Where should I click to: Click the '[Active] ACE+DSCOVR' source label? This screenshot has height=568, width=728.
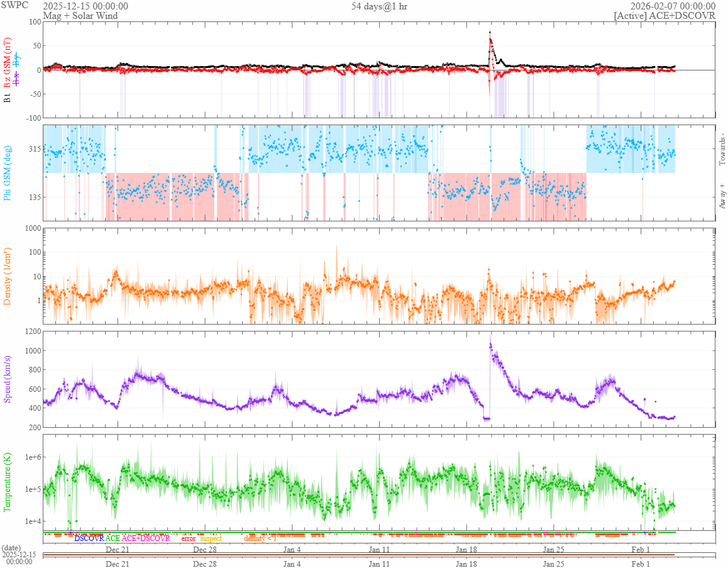click(665, 15)
